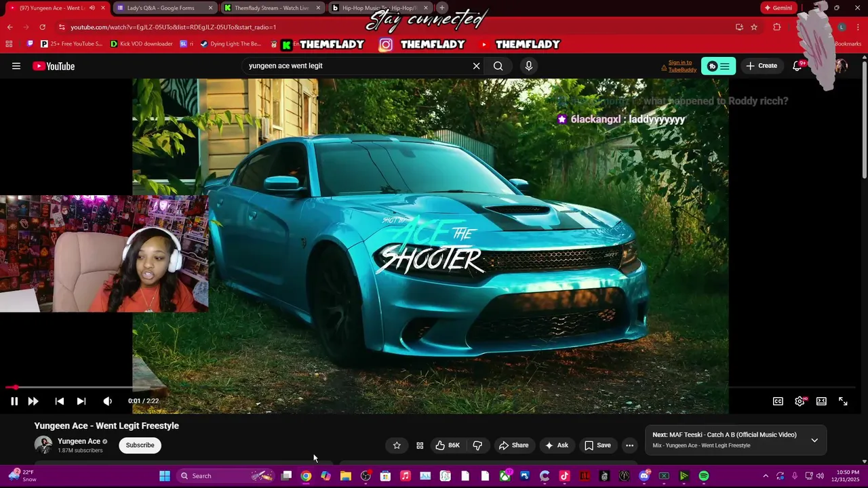The image size is (868, 488).
Task: Start voice search with the microphone
Action: pos(529,66)
